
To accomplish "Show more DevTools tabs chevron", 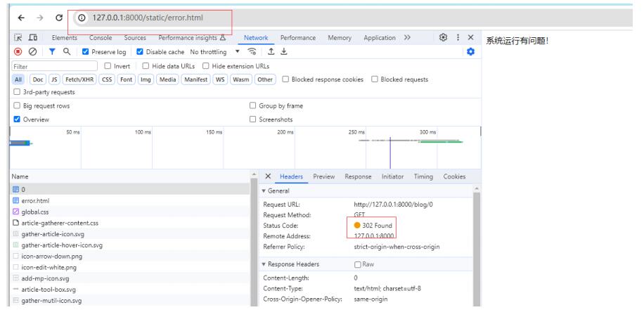I will [x=407, y=37].
